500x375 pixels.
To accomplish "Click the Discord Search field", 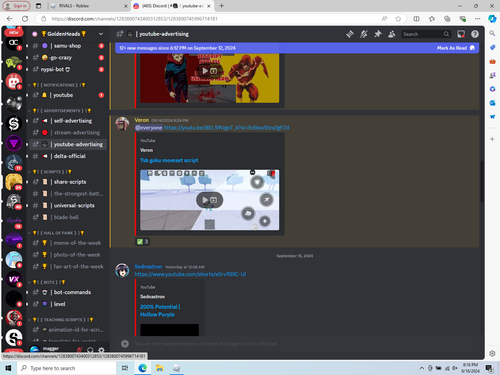I will click(x=426, y=34).
